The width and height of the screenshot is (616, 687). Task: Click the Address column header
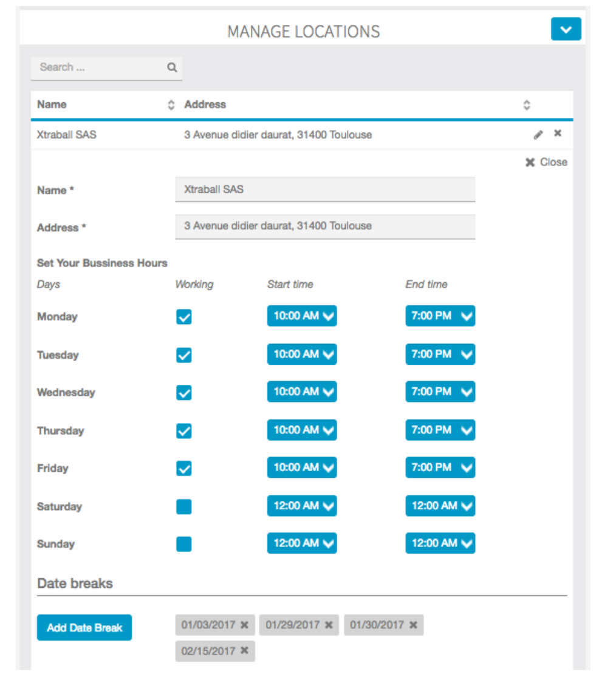click(x=205, y=105)
